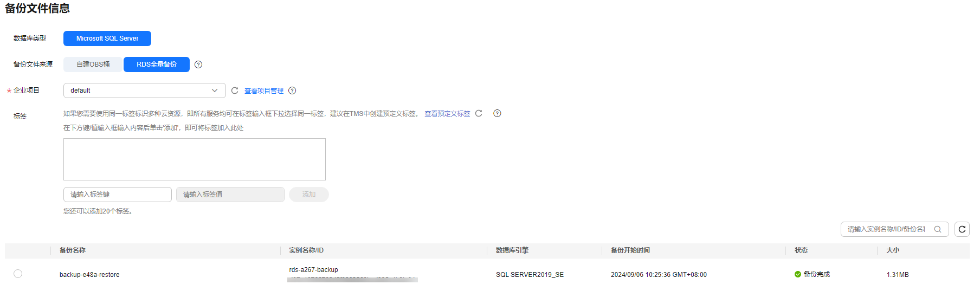Viewport: 980px width, 291px height.
Task: Click the help icon beside 查看项目管理
Action: 292,90
